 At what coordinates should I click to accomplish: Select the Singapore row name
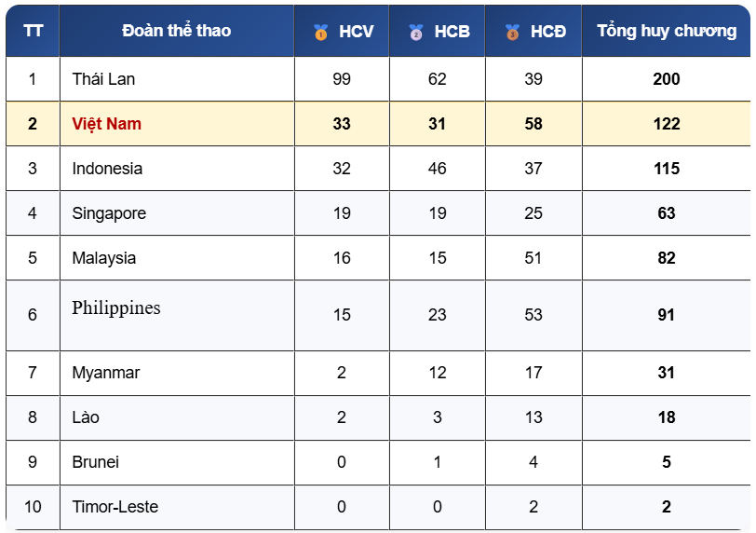pos(109,213)
